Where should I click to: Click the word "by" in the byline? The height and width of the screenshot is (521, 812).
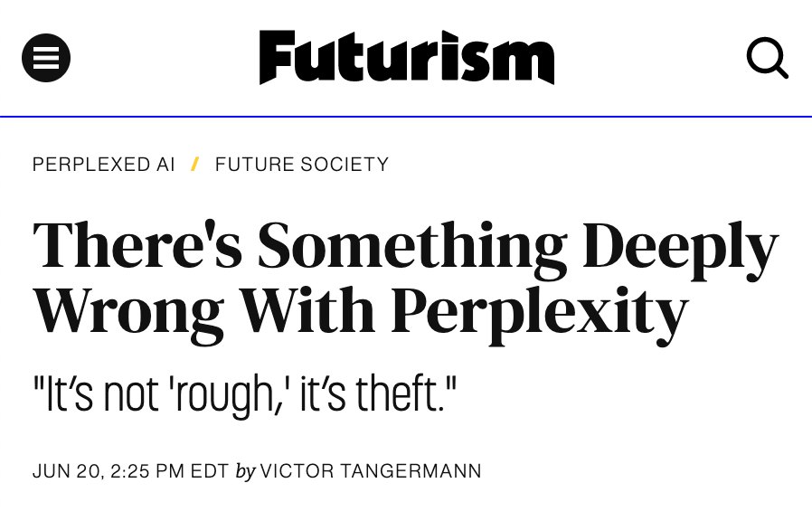[245, 471]
